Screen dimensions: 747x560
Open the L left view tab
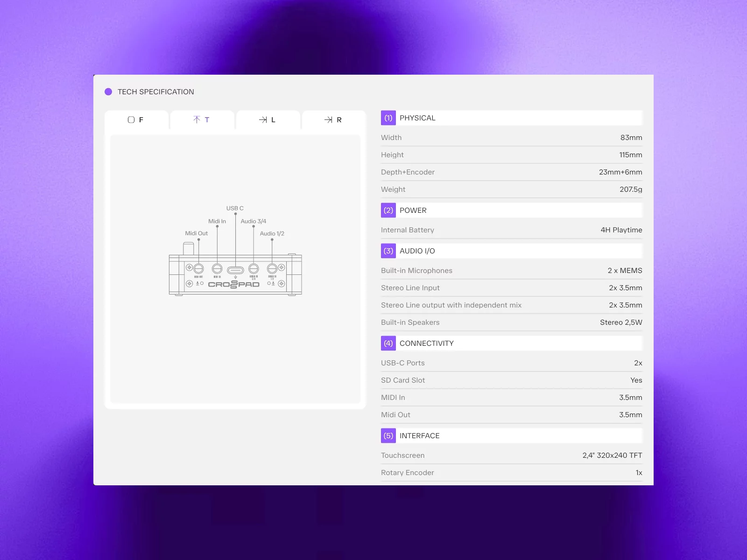(x=268, y=120)
